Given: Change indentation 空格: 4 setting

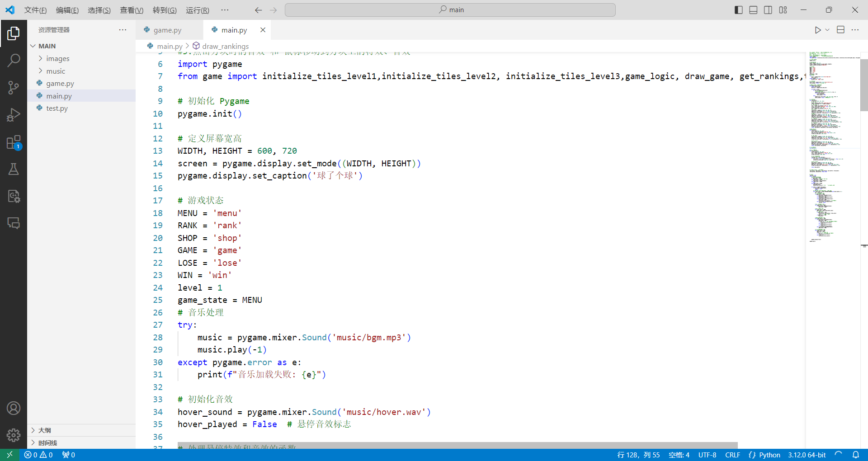Looking at the screenshot, I should click(x=679, y=455).
